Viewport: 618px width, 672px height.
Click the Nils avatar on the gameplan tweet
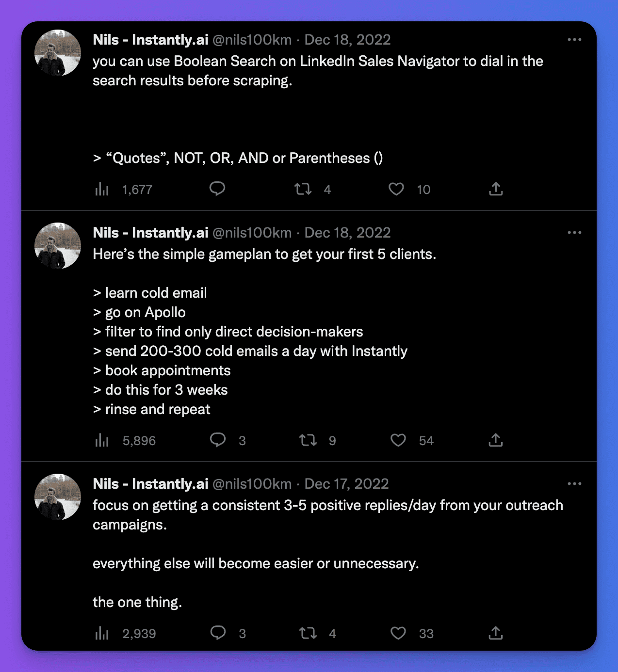coord(58,246)
